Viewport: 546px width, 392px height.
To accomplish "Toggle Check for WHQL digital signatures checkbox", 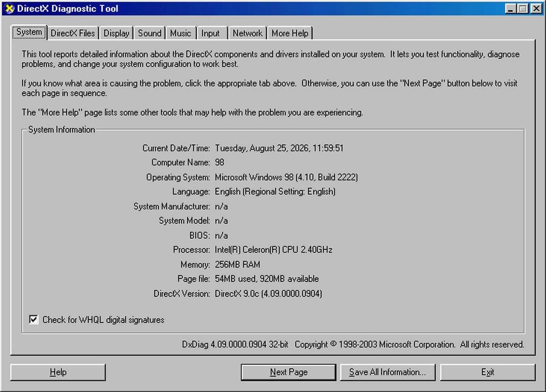I will point(33,320).
